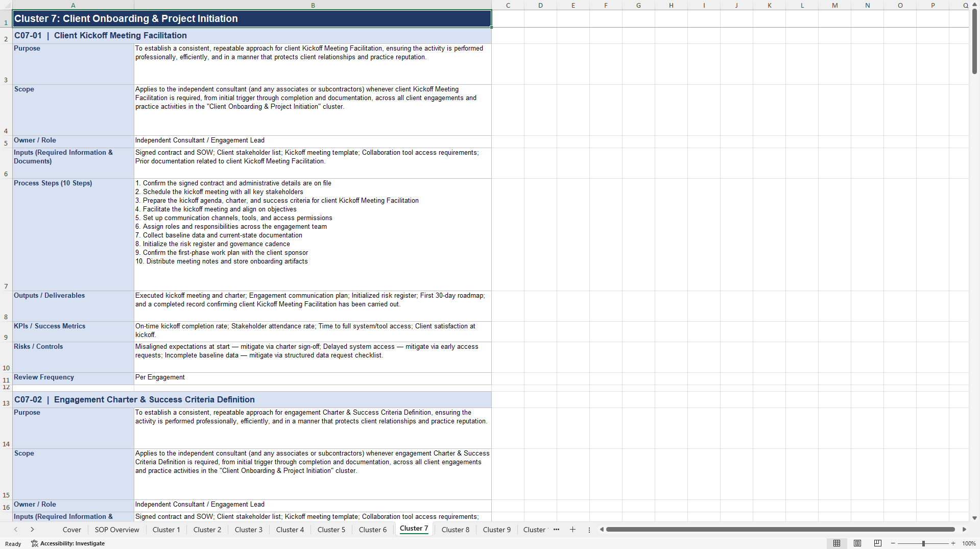Select column M header

coord(834,5)
